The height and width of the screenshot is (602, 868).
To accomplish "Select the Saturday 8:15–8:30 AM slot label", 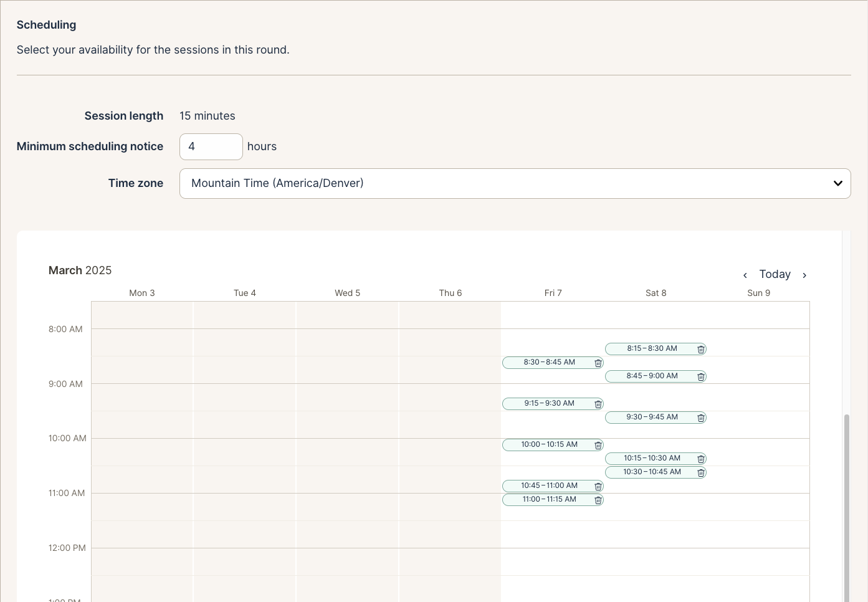I will tap(652, 348).
